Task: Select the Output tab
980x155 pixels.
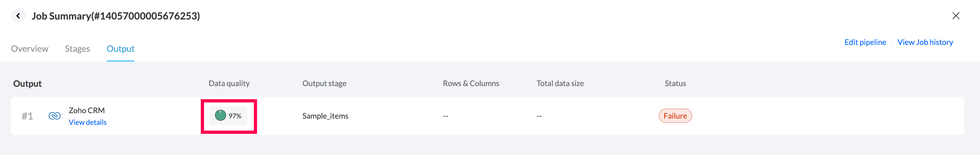Action: (x=120, y=49)
